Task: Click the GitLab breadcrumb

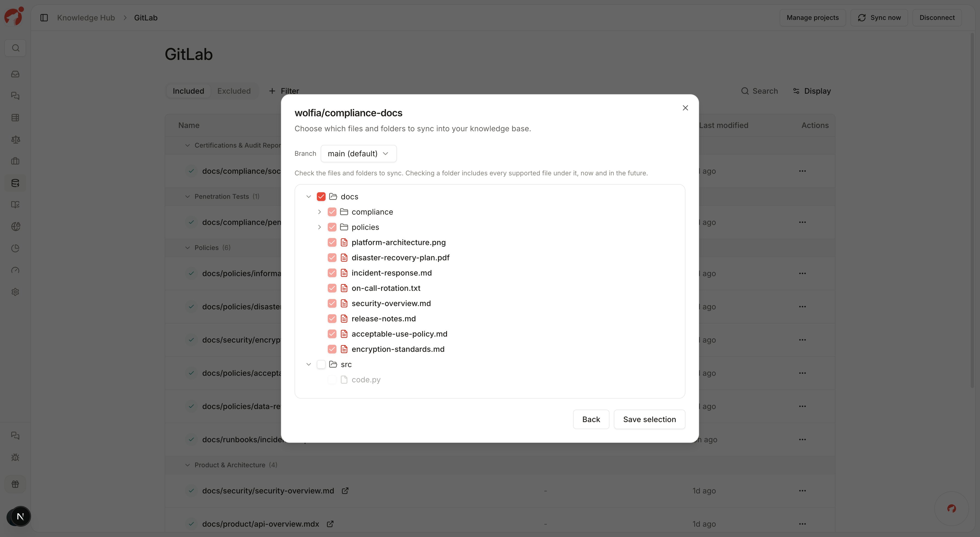Action: point(146,18)
